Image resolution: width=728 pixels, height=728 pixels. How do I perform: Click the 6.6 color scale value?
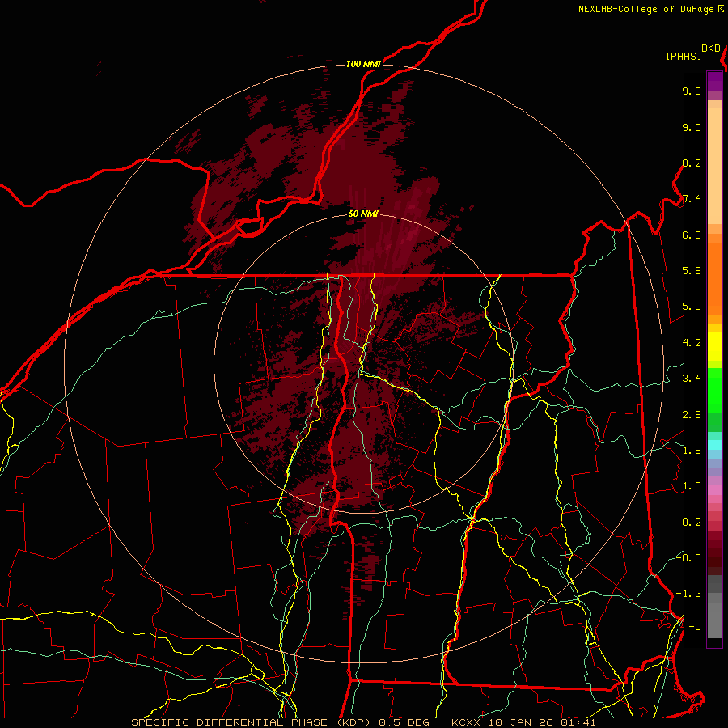click(692, 235)
